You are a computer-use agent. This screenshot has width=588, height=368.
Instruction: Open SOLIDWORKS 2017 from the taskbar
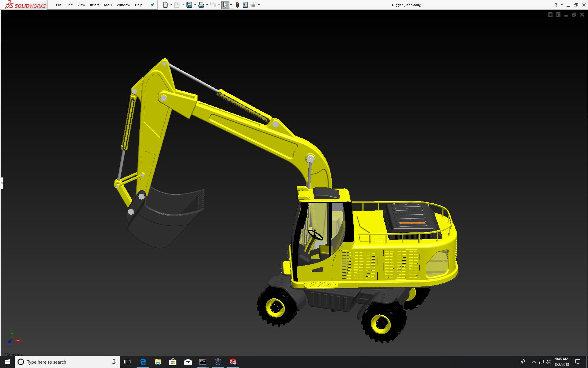(x=233, y=362)
